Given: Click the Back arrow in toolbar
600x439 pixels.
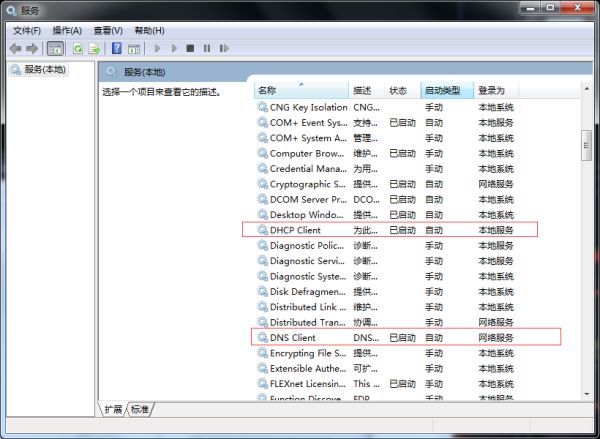Looking at the screenshot, I should [15, 48].
